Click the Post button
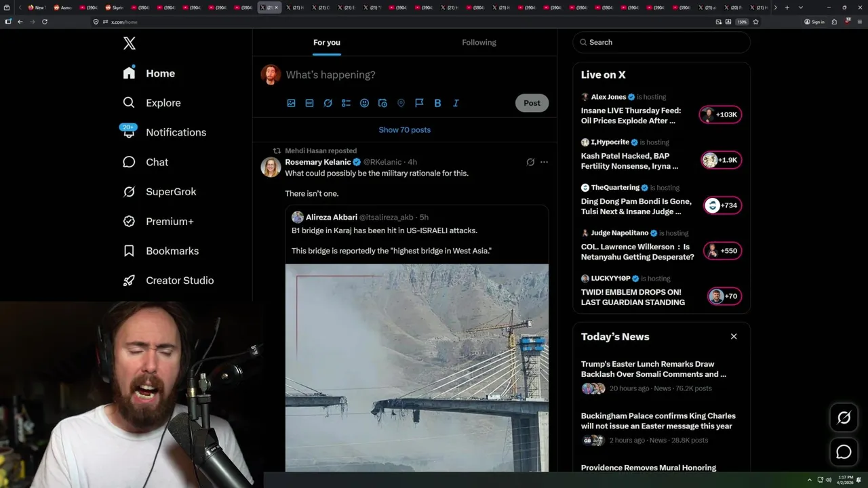 click(x=532, y=103)
